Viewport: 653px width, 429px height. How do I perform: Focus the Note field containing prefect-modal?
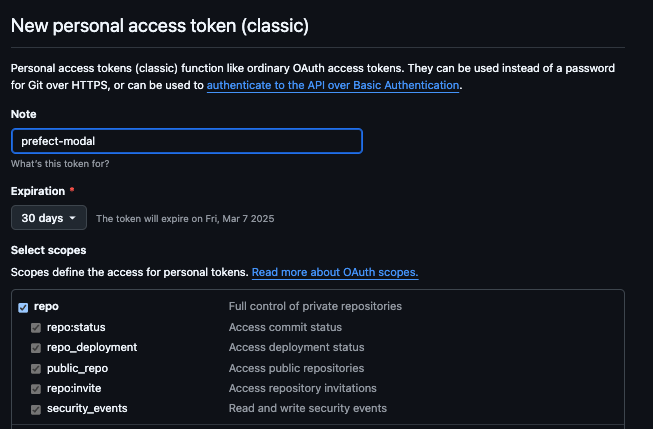point(187,141)
